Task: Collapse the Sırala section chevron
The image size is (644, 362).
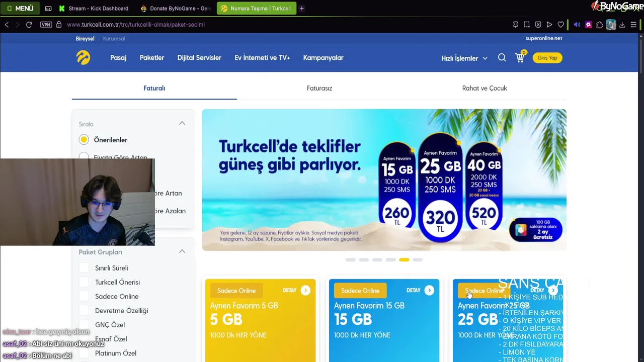Action: [x=182, y=124]
